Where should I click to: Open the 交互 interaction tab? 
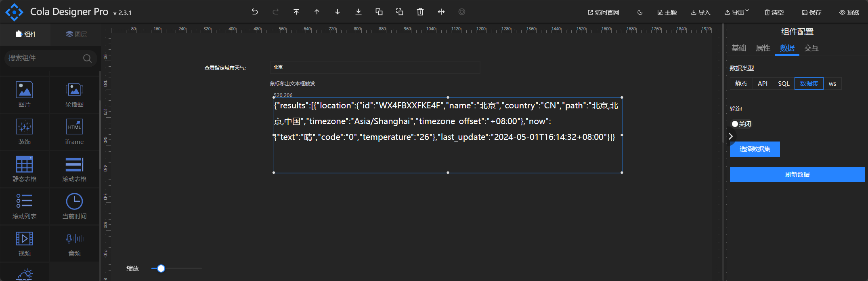click(811, 48)
